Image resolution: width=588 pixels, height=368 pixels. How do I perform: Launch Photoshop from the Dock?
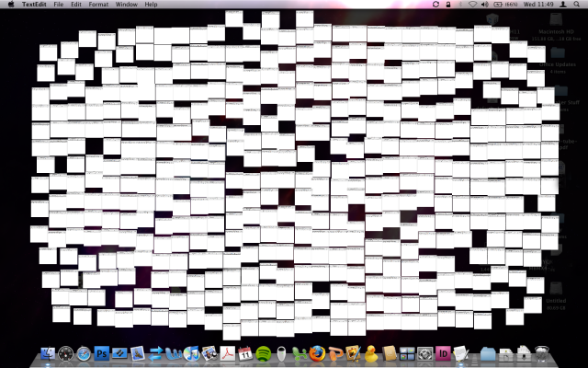pyautogui.click(x=102, y=353)
